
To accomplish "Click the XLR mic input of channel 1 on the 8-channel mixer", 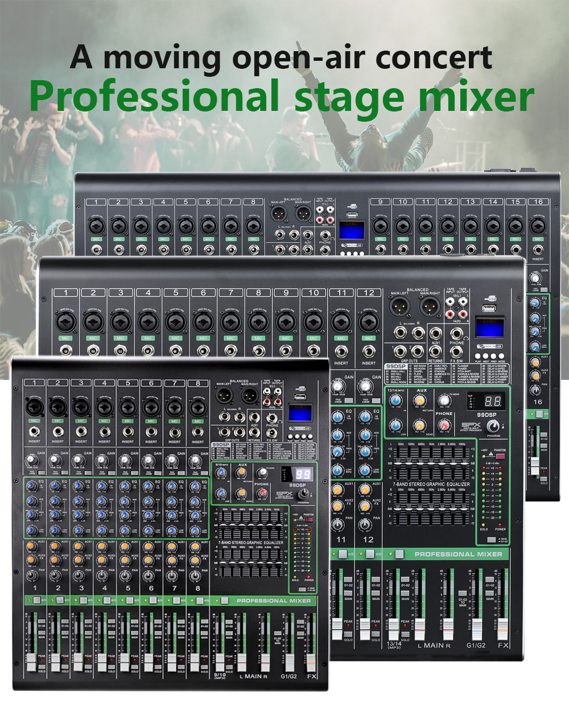I will (x=35, y=407).
